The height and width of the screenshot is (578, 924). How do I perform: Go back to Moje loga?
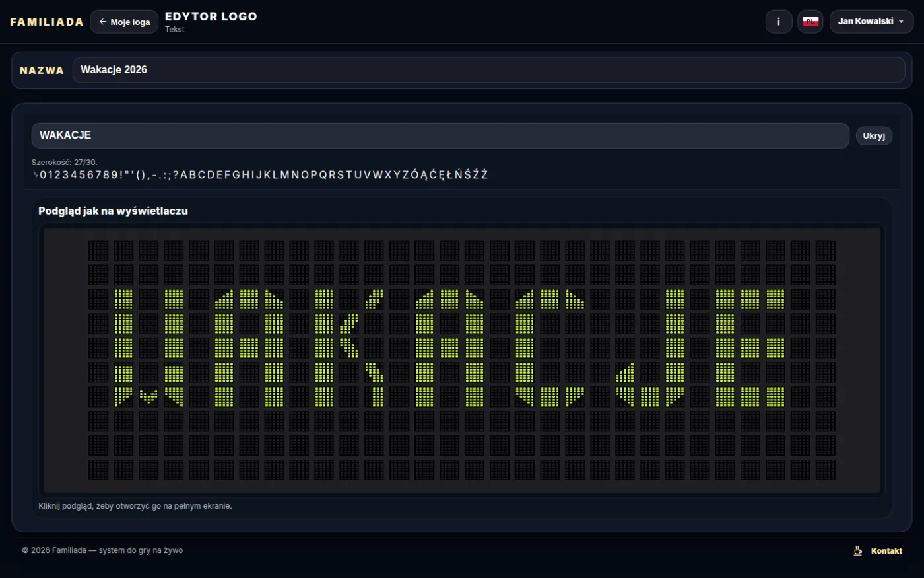(124, 22)
